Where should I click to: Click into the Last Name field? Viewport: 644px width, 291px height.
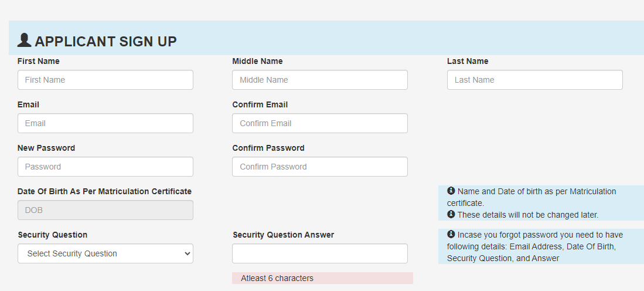point(535,80)
